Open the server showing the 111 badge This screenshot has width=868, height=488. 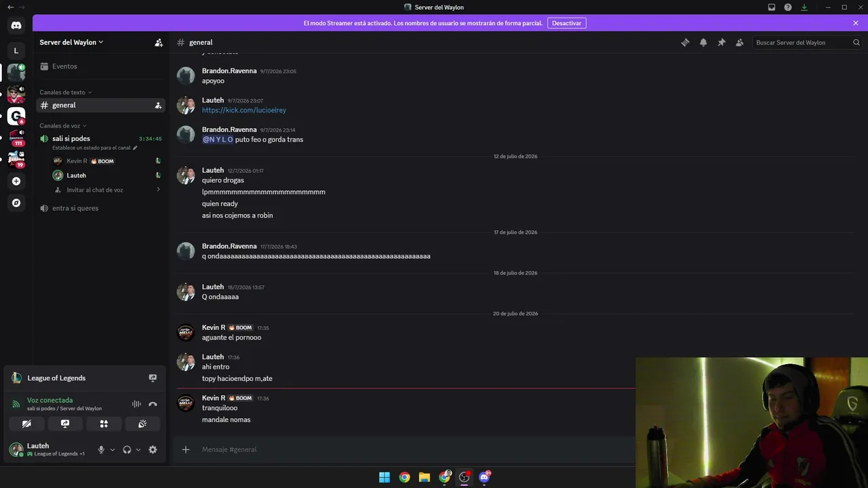(x=16, y=138)
